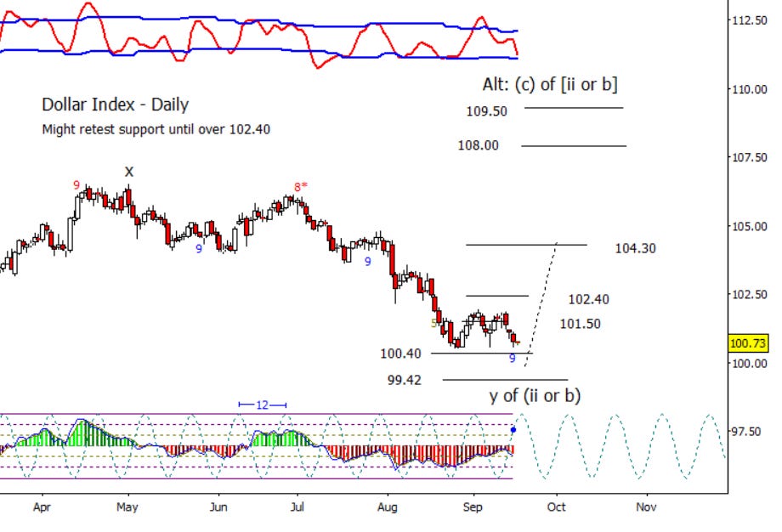
Task: Select the 'y of (ii or b)' wave label
Action: 535,396
